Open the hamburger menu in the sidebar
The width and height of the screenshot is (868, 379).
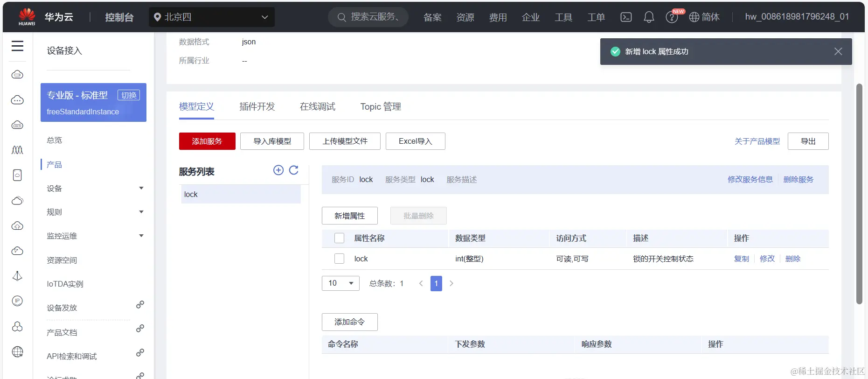[x=17, y=46]
